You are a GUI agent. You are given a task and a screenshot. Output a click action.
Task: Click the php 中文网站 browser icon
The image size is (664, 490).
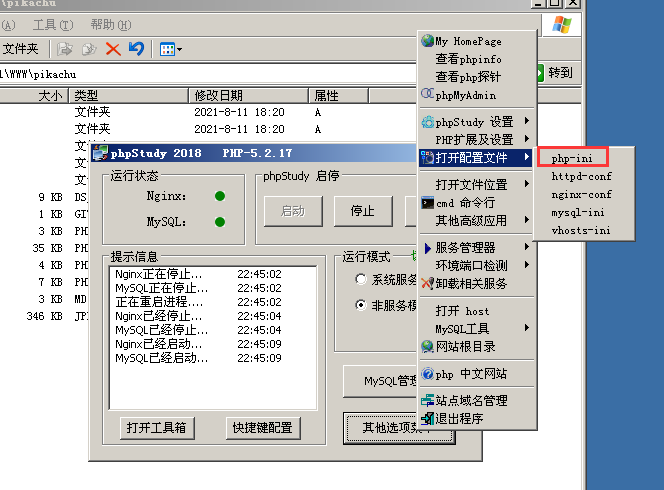pyautogui.click(x=428, y=374)
